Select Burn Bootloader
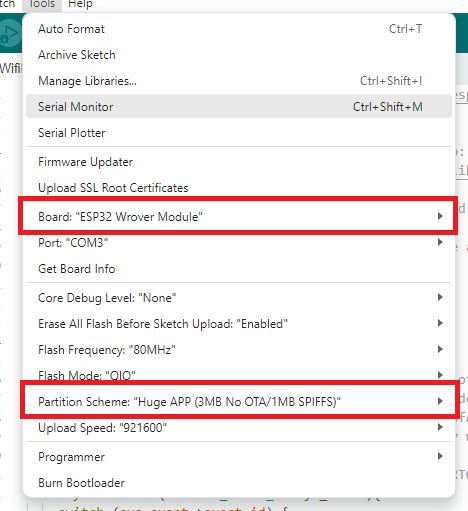The height and width of the screenshot is (511, 468). (239, 483)
